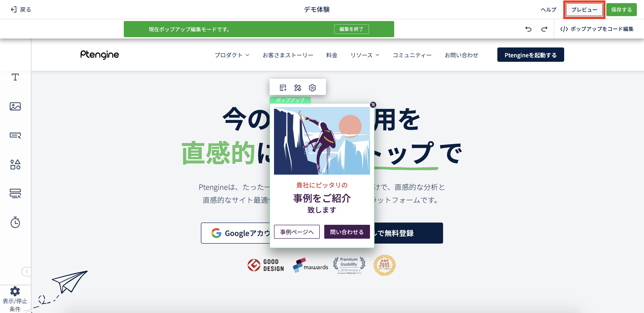
Task: Click the Premium Usability award badge
Action: 349,265
